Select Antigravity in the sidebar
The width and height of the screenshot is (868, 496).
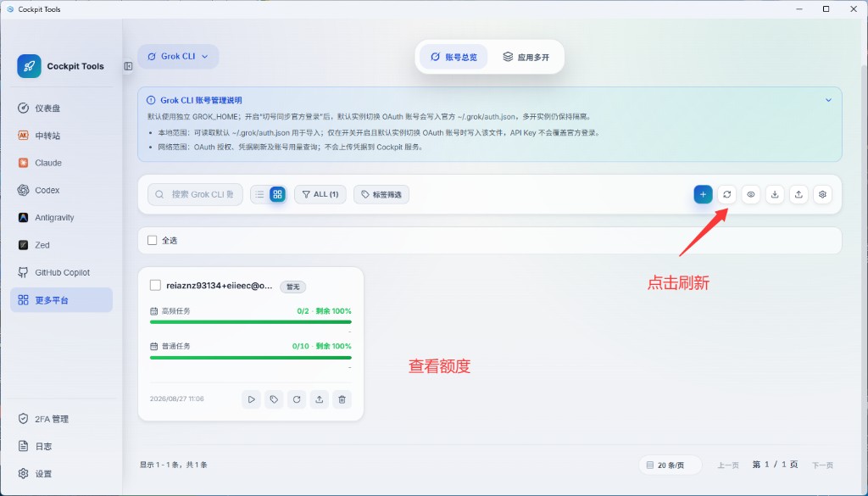[x=61, y=218]
